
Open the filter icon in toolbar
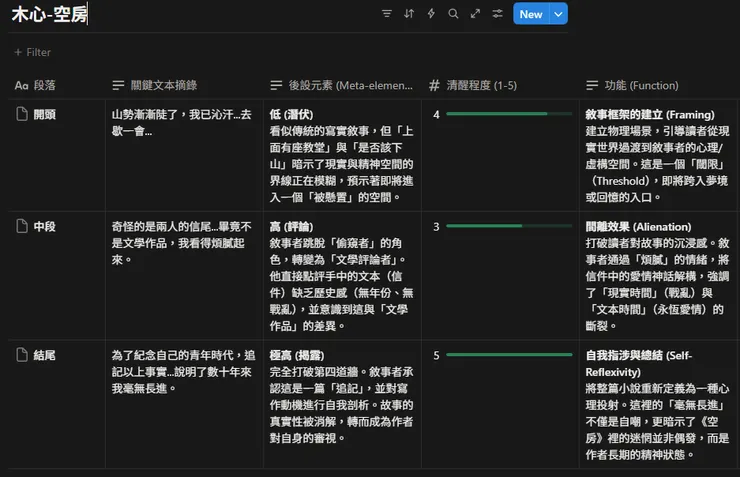(387, 14)
